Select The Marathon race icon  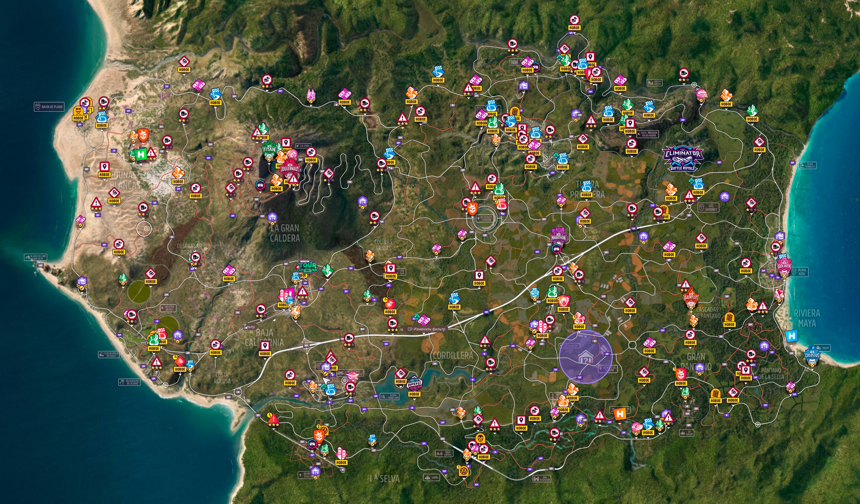click(x=558, y=236)
